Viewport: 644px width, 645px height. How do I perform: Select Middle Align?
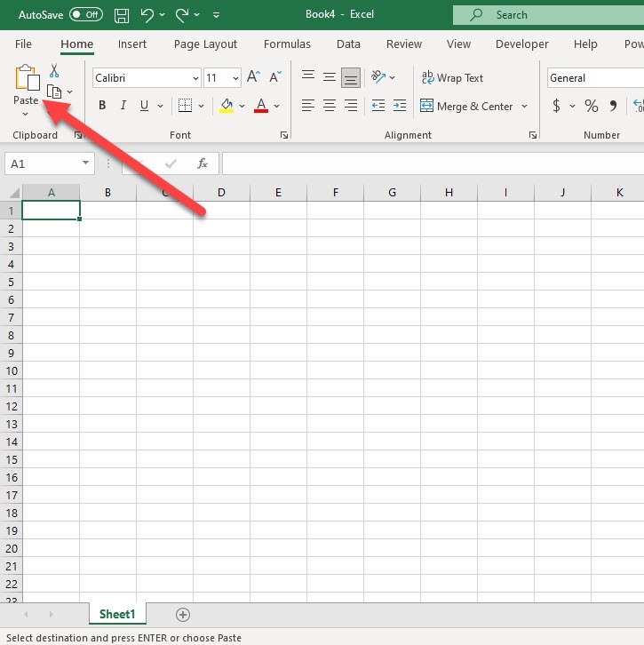click(x=330, y=77)
